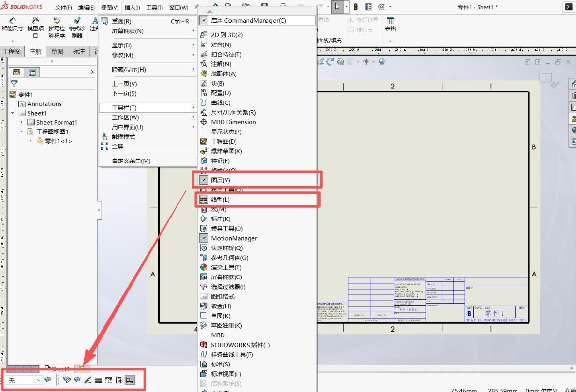Click the file properties list icon near gear
Screen dimensions: 576x392
369,7
